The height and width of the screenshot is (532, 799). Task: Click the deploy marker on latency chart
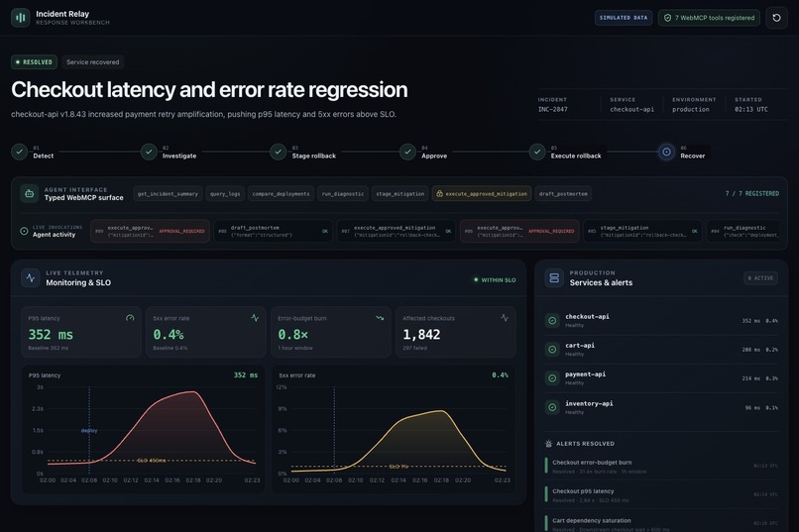(x=89, y=431)
